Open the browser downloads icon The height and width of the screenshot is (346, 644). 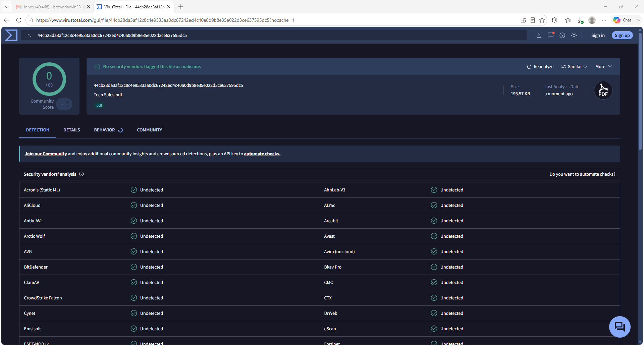click(x=580, y=20)
